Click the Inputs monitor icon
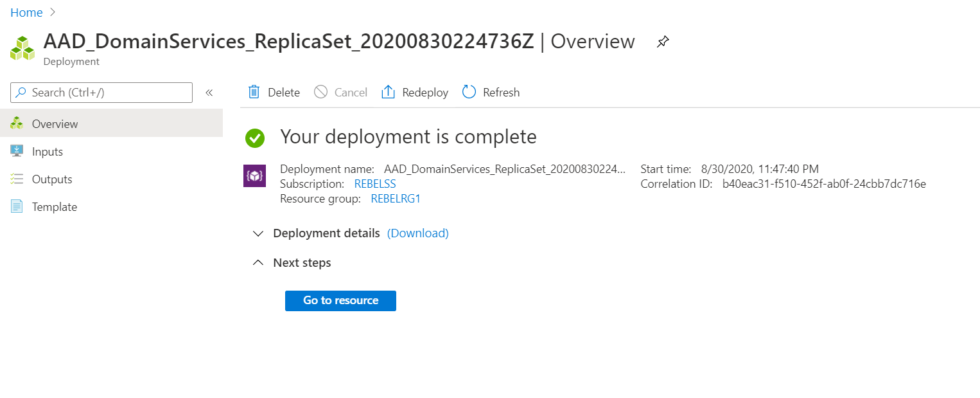 point(17,151)
